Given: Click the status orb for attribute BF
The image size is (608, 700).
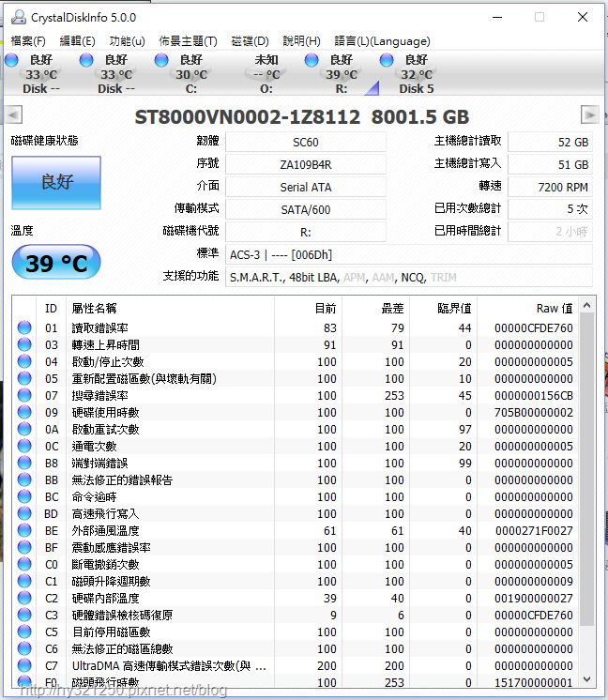Looking at the screenshot, I should [x=24, y=547].
